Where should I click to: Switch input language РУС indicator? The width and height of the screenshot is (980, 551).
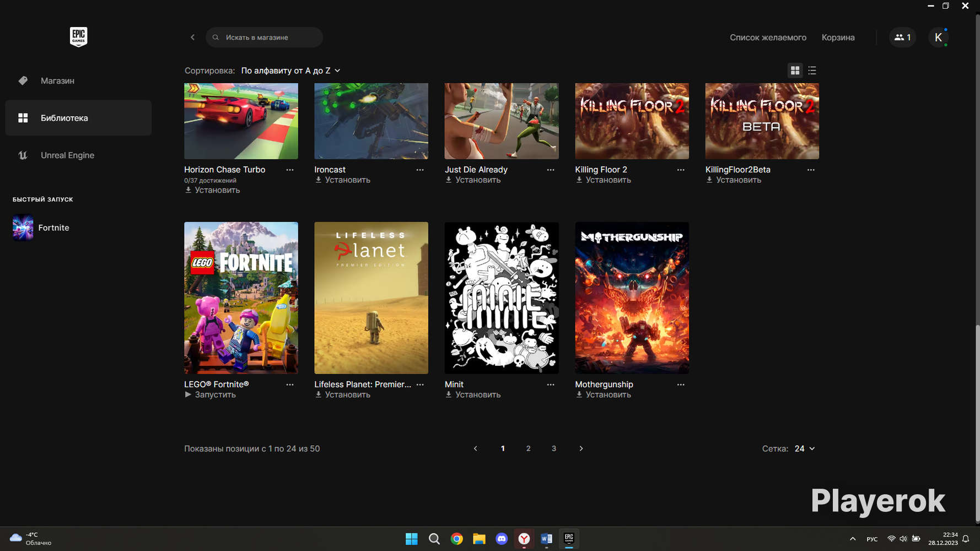872,539
